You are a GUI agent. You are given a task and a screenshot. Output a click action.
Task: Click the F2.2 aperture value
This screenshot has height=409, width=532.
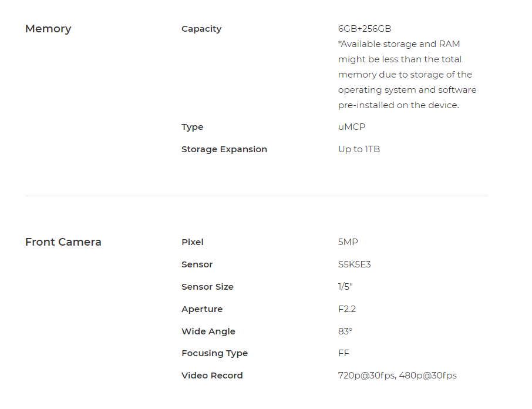point(347,309)
